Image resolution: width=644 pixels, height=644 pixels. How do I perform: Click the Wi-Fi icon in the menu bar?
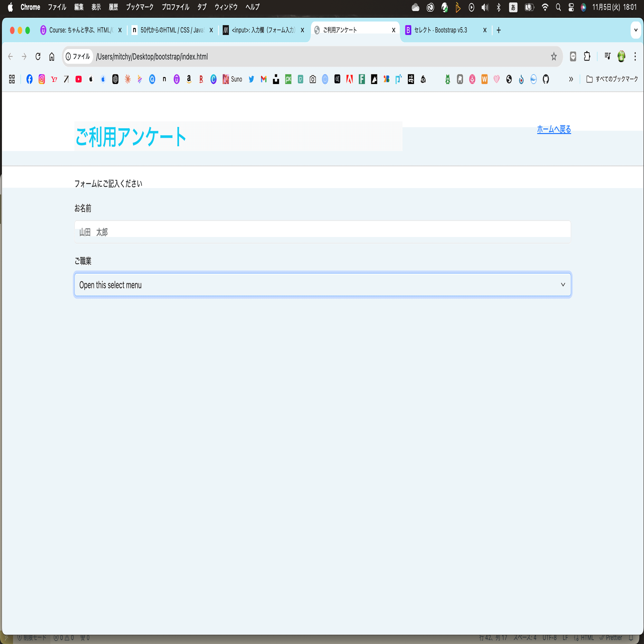click(x=545, y=7)
